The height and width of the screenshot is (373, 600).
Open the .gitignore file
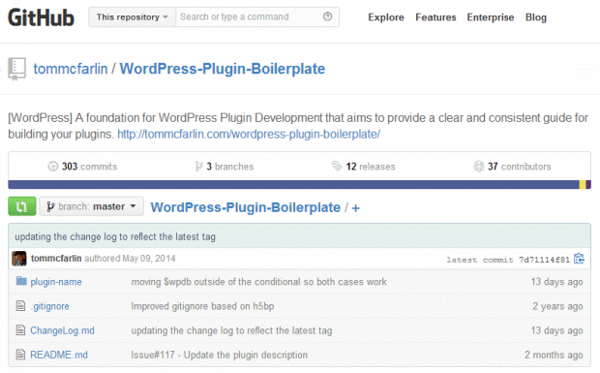(x=50, y=306)
